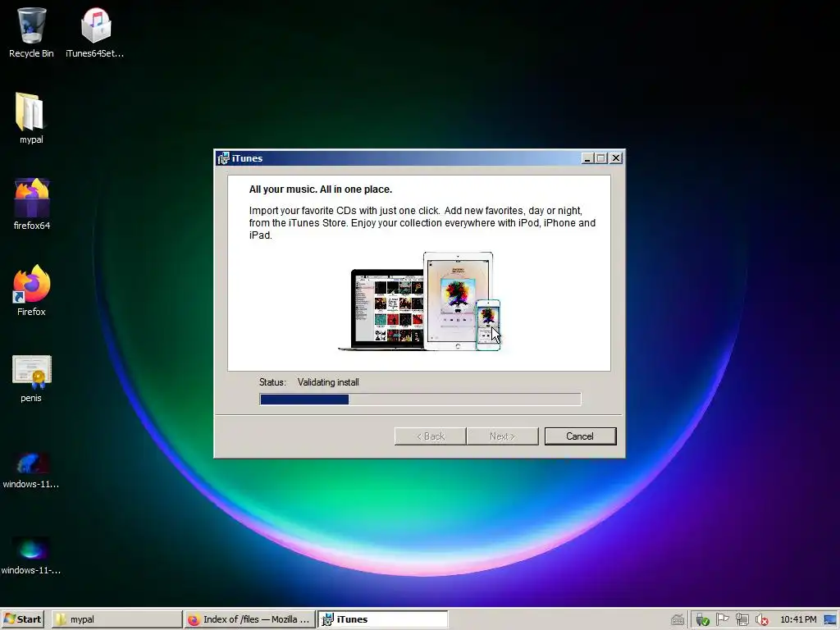Select the iTunes64Setup installer icon
This screenshot has height=630, width=840.
[x=95, y=32]
